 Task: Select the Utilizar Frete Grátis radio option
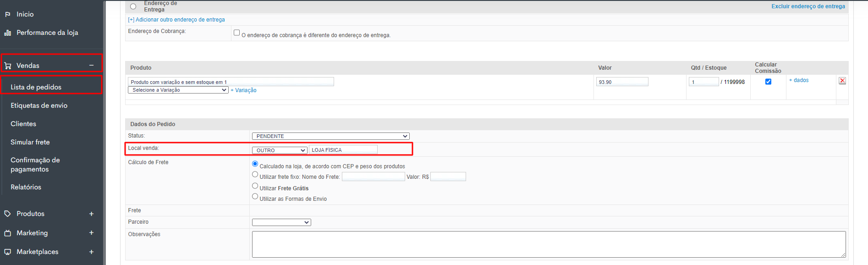(255, 186)
